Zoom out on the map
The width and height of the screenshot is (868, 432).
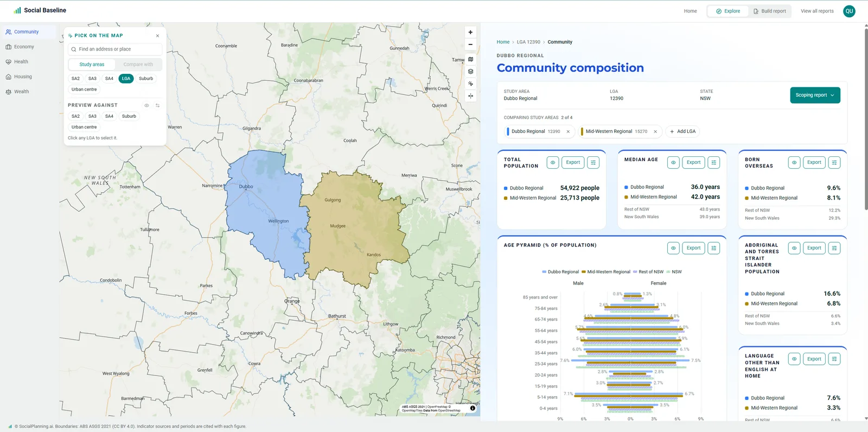(470, 45)
